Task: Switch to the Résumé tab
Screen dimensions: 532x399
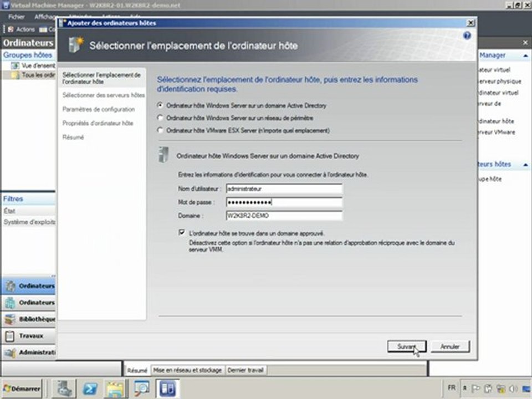Action: pyautogui.click(x=137, y=370)
